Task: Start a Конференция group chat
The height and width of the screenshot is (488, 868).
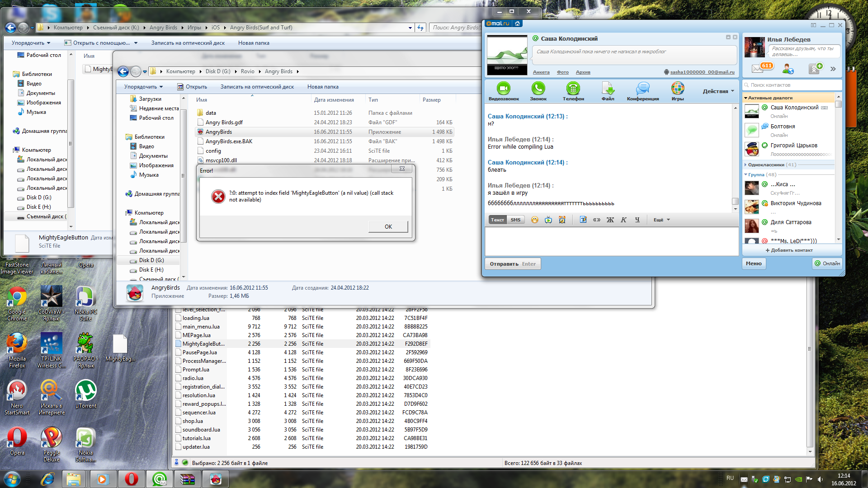Action: (x=642, y=89)
